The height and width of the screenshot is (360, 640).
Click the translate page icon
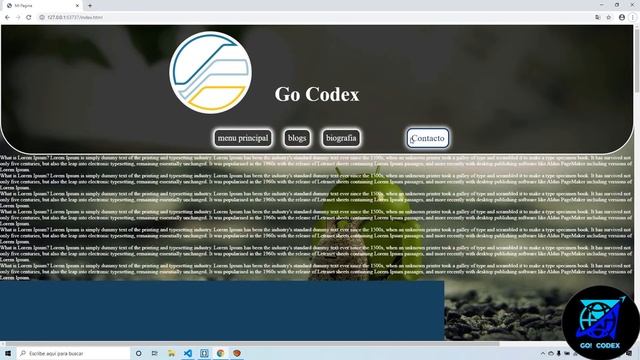coord(598,18)
